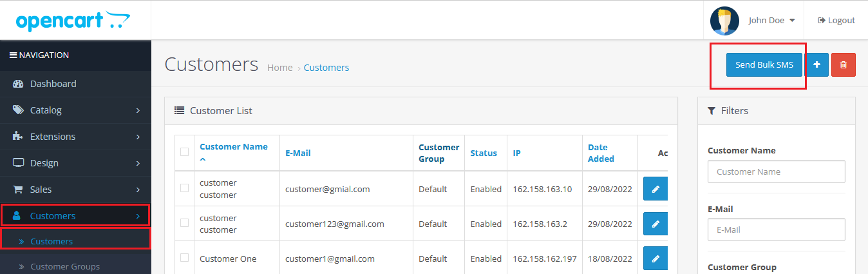The width and height of the screenshot is (868, 274).
Task: Expand the Extensions menu
Action: [75, 137]
